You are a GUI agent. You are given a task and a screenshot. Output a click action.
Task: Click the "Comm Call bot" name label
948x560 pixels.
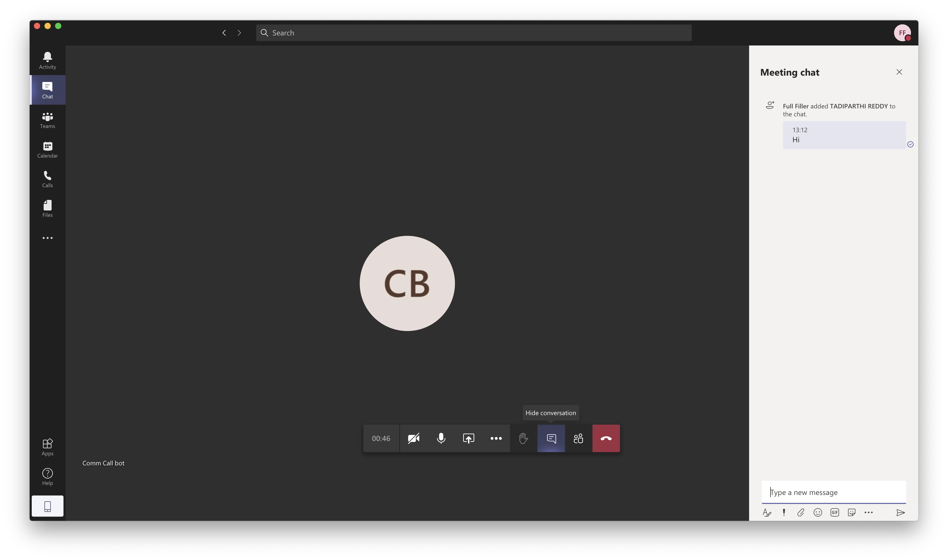pos(103,463)
